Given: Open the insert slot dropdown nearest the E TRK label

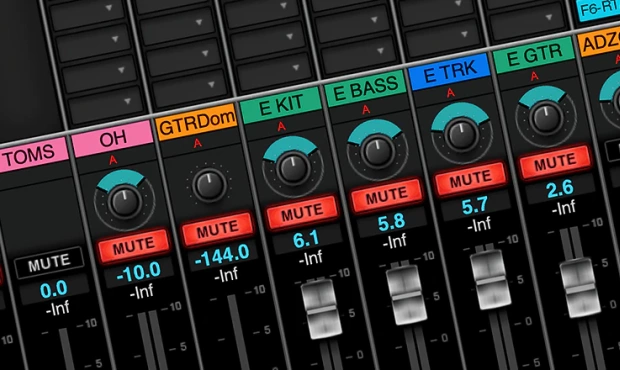Looking at the screenshot, I should (x=442, y=38).
